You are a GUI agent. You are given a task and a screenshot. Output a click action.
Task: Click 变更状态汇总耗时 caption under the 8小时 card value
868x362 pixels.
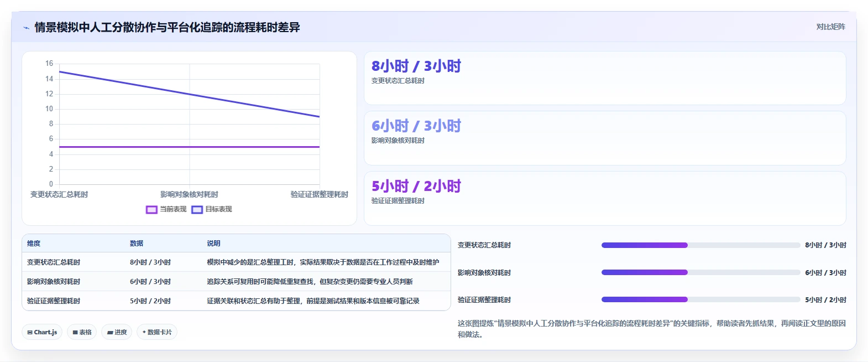(398, 81)
